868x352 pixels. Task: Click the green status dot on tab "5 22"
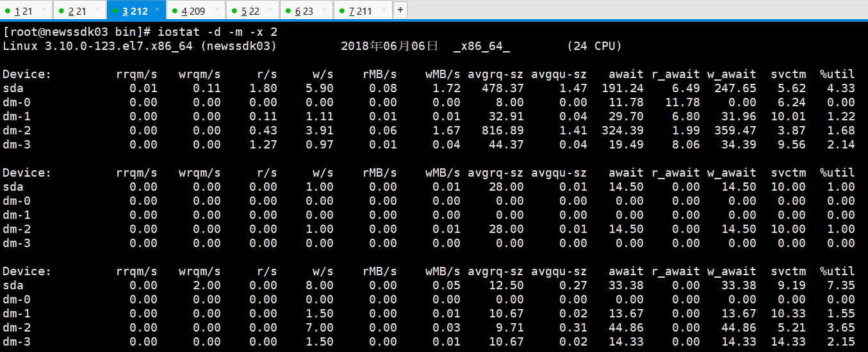pos(234,11)
